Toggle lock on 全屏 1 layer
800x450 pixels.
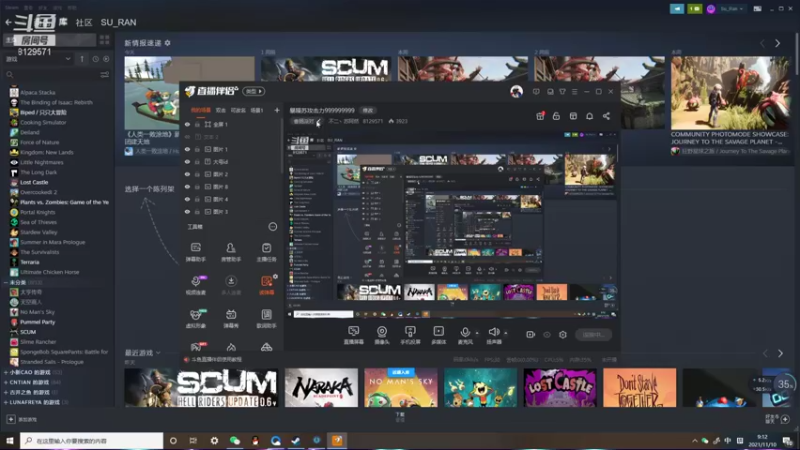pos(197,124)
